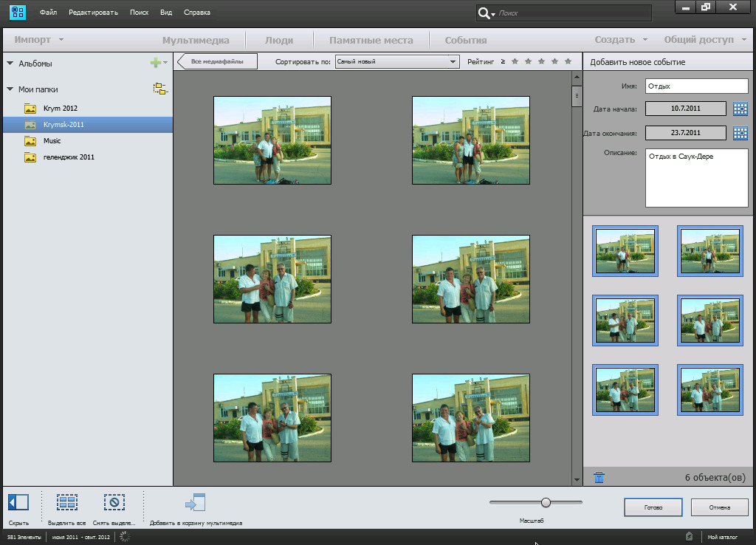
Task: Open the start date calendar picker
Action: (x=740, y=109)
